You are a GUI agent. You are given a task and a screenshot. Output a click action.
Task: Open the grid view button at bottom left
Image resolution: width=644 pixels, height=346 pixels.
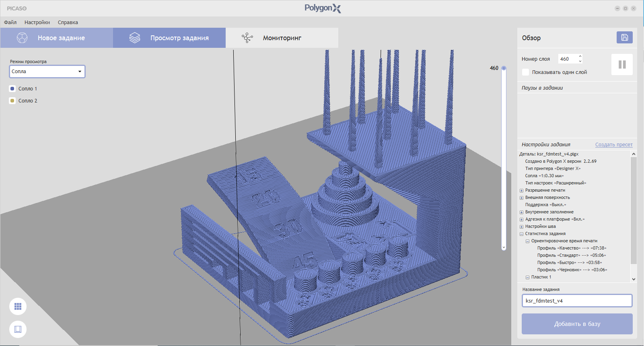tap(18, 307)
